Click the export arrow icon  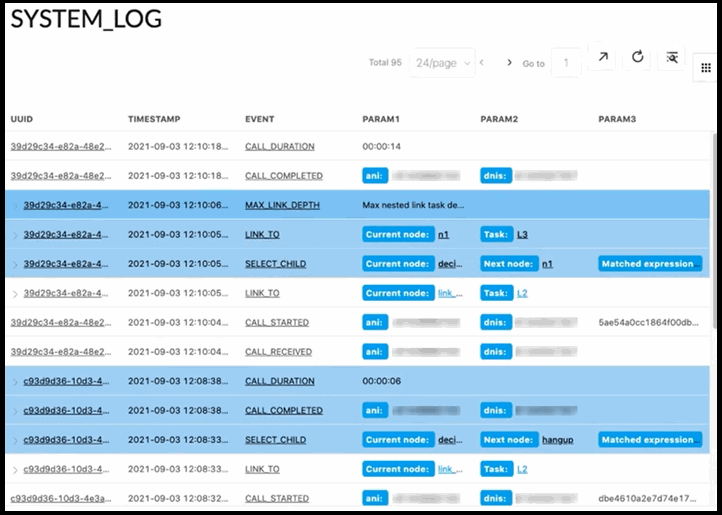(603, 57)
